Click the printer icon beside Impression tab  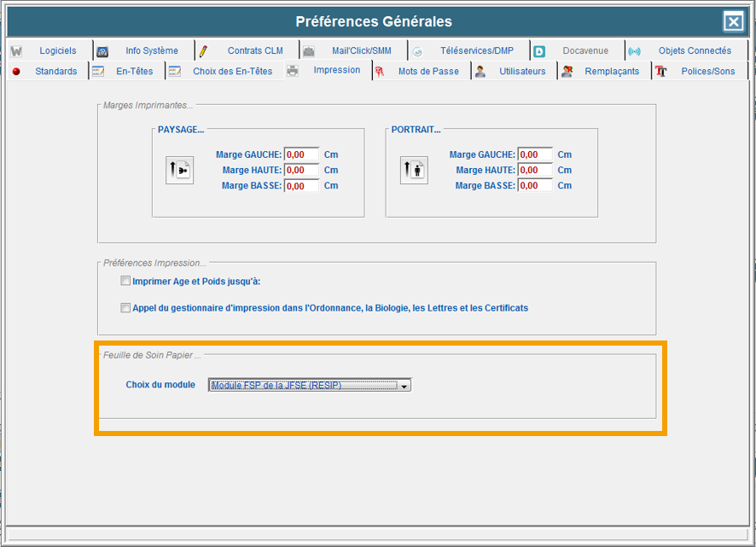pos(293,72)
